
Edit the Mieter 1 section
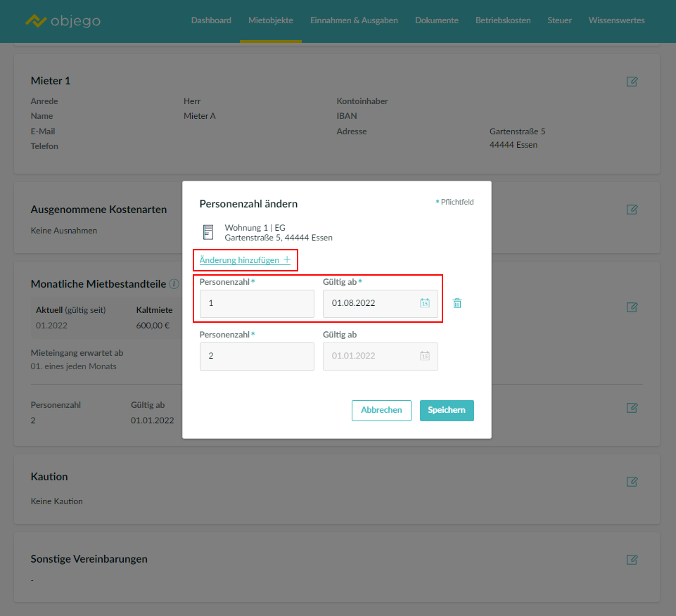pyautogui.click(x=632, y=82)
